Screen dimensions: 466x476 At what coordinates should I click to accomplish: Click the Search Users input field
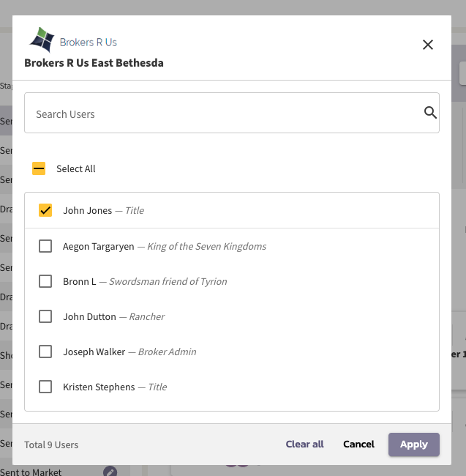tap(219, 114)
